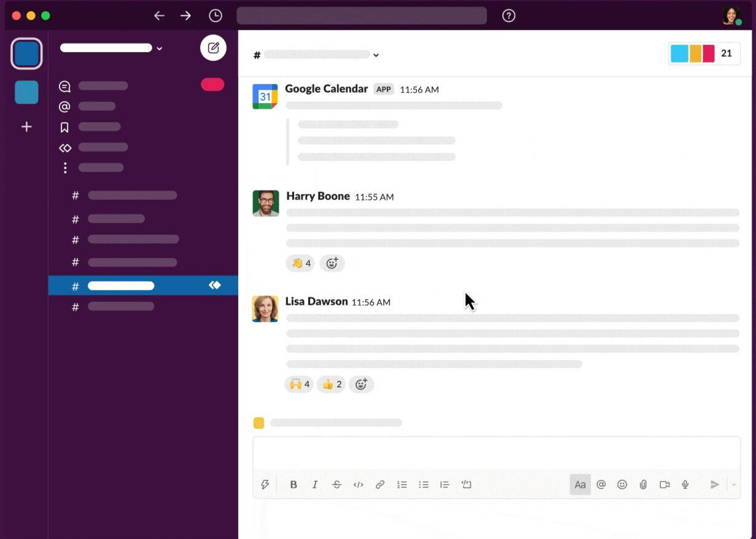Open send options dropdown arrow
This screenshot has height=539, width=756.
(x=733, y=484)
